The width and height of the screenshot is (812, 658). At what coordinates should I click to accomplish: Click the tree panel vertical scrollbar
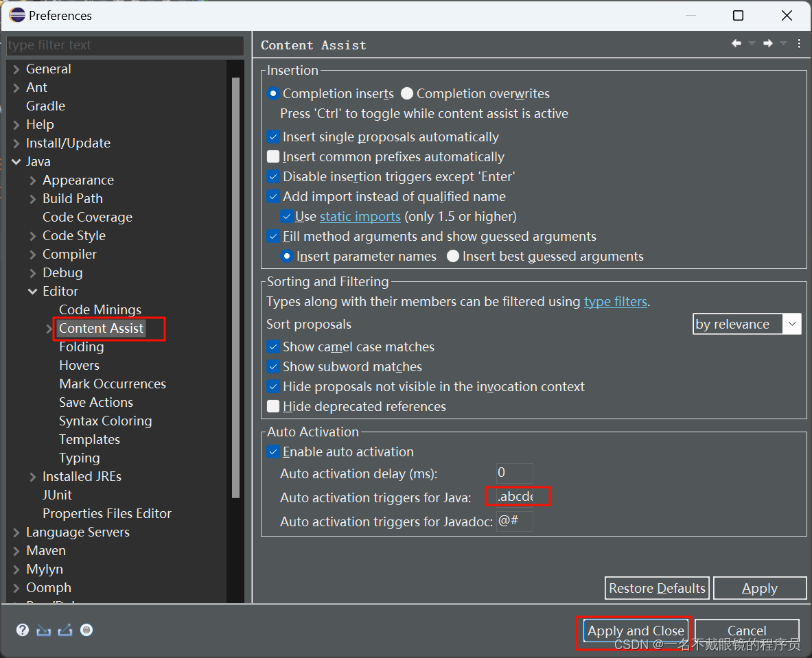click(x=235, y=287)
